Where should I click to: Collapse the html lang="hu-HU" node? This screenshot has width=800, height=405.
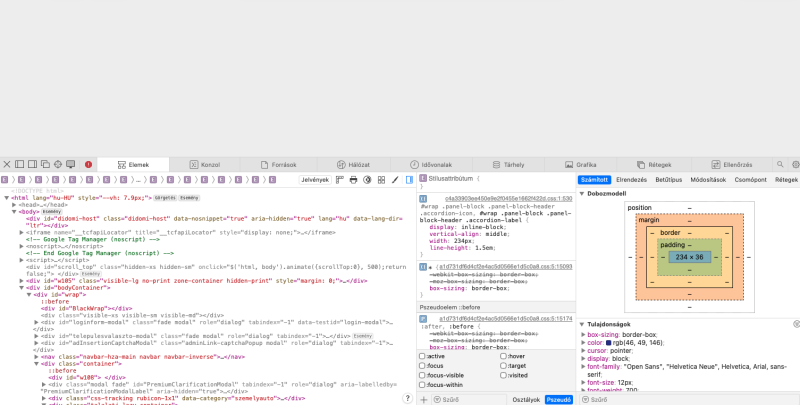click(7, 198)
